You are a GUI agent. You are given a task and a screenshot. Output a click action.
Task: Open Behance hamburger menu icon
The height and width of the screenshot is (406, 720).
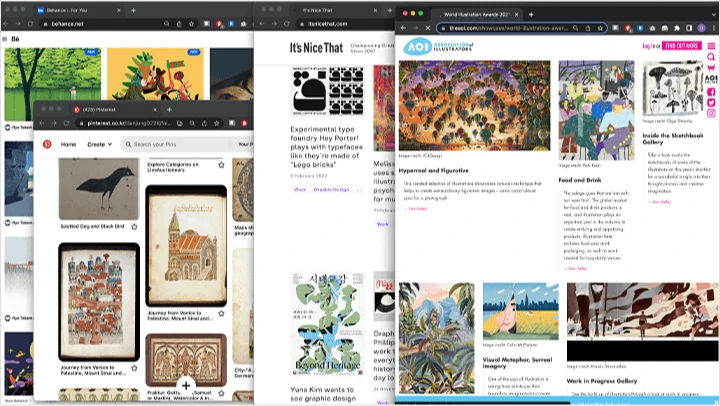(x=5, y=39)
